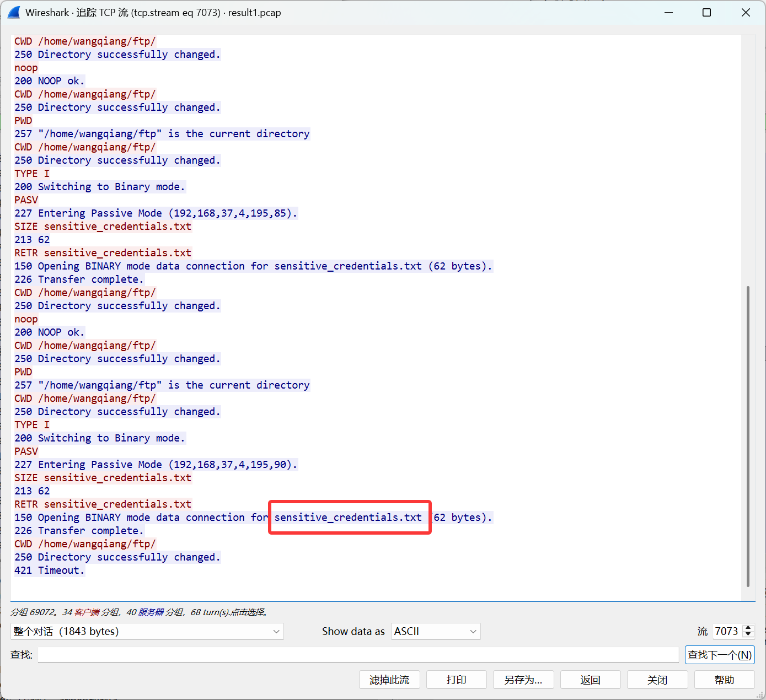Decrement the stream number with the down arrow

(748, 634)
